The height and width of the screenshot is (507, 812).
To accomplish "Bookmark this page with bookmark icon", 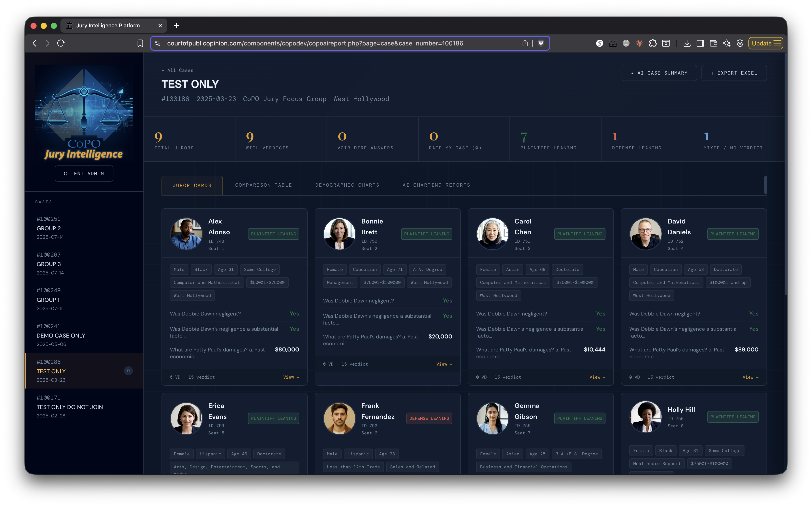I will tap(140, 43).
